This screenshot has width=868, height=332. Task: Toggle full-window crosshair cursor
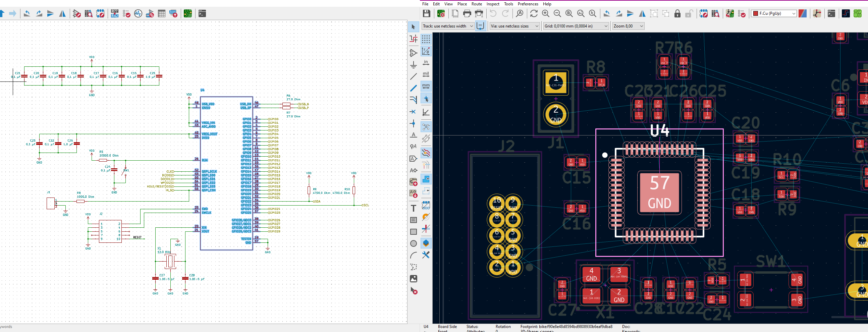click(426, 99)
